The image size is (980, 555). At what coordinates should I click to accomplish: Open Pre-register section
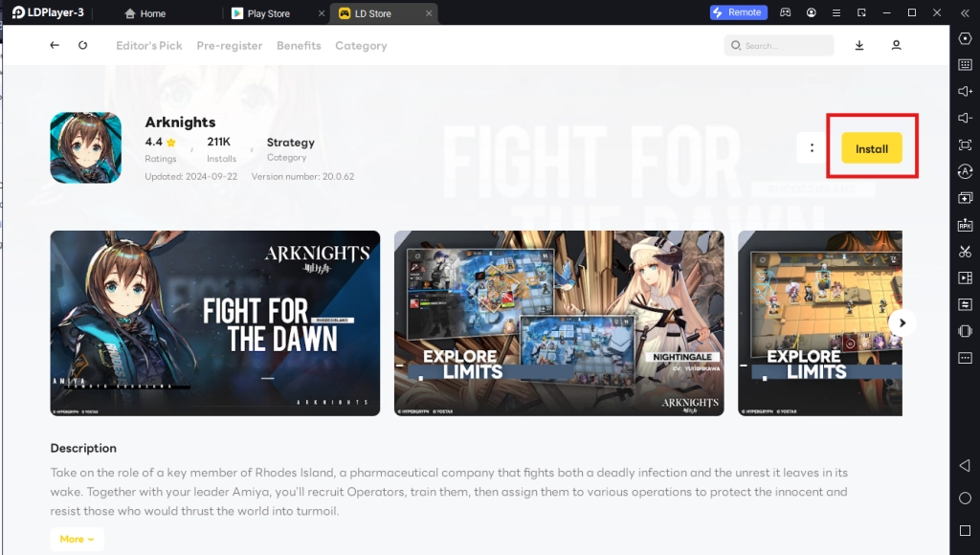230,46
